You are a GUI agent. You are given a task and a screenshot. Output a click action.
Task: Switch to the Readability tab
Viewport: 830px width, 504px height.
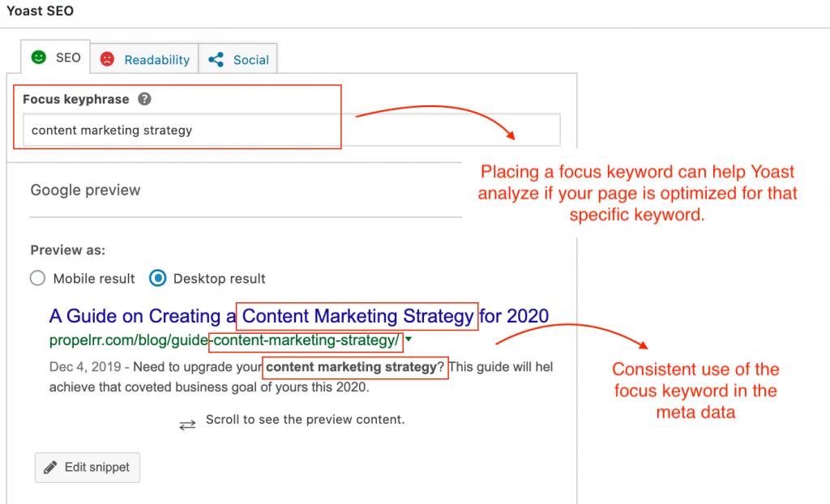144,59
